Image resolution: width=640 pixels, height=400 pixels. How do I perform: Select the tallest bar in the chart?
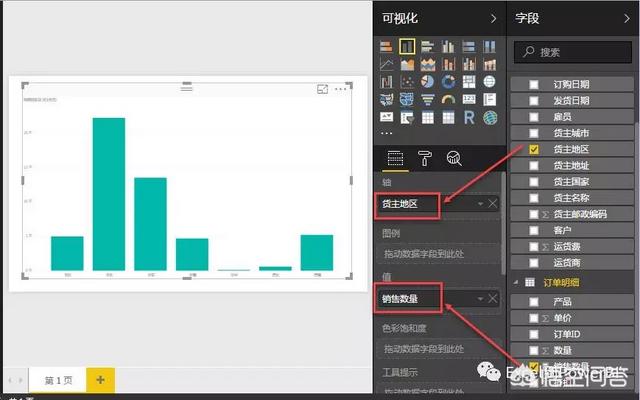point(109,194)
